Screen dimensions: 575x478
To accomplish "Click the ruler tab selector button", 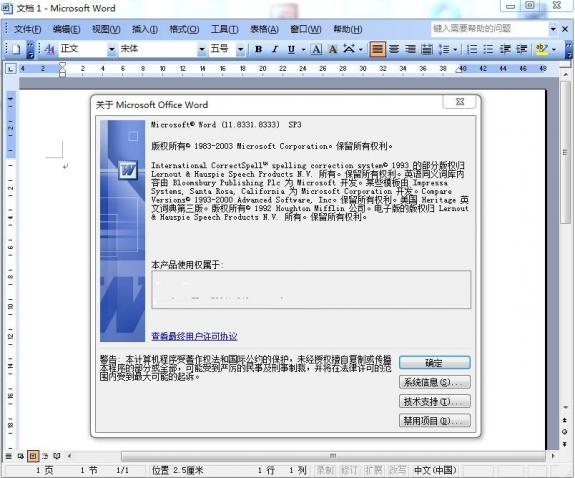I will (11, 69).
